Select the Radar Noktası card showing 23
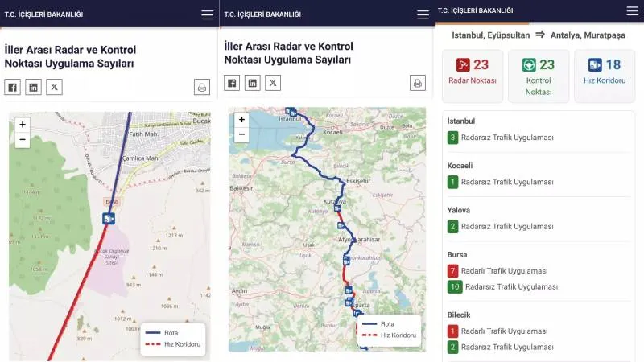This screenshot has width=644, height=362. [473, 75]
